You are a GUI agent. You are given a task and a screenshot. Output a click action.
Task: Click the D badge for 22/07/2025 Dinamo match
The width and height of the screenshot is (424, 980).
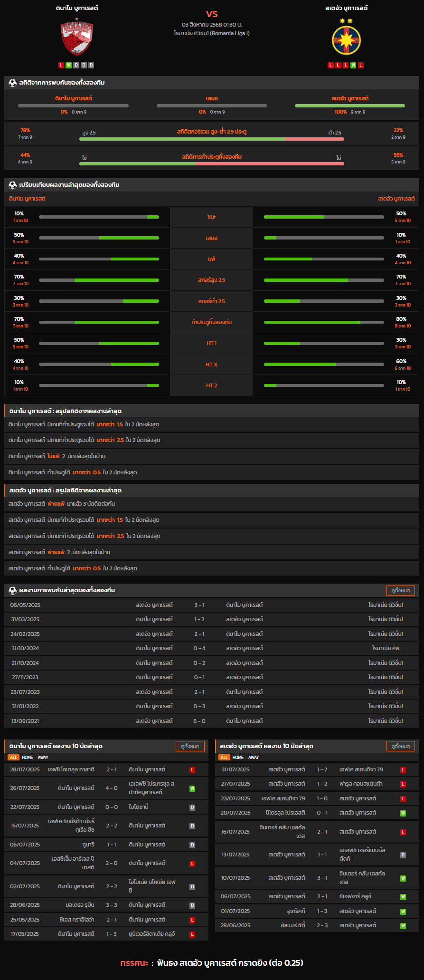click(x=192, y=807)
